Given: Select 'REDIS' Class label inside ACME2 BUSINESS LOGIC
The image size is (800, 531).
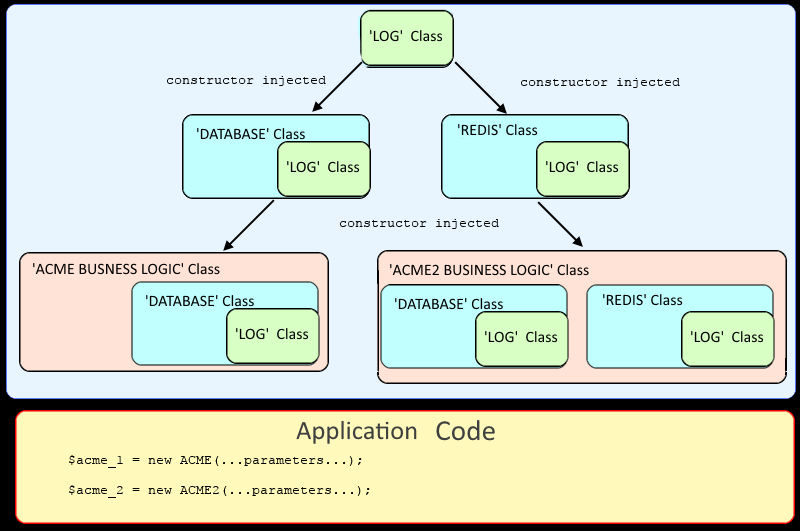Looking at the screenshot, I should click(x=642, y=300).
